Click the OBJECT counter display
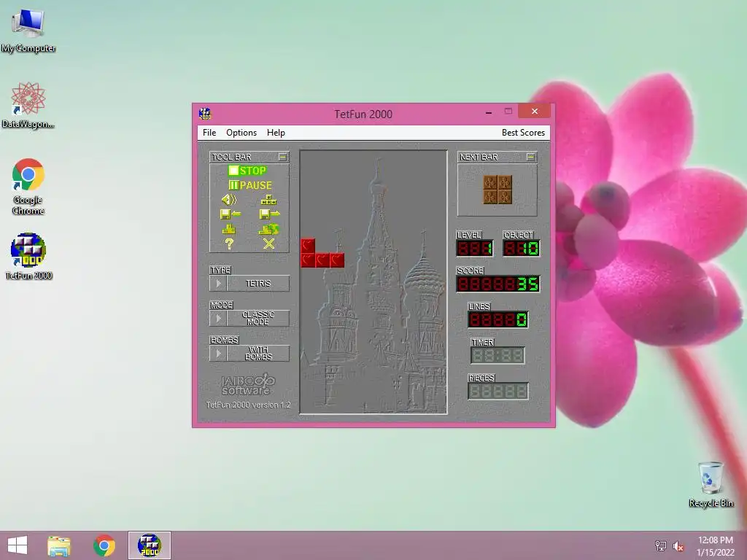Viewport: 747px width, 560px height. click(x=521, y=248)
